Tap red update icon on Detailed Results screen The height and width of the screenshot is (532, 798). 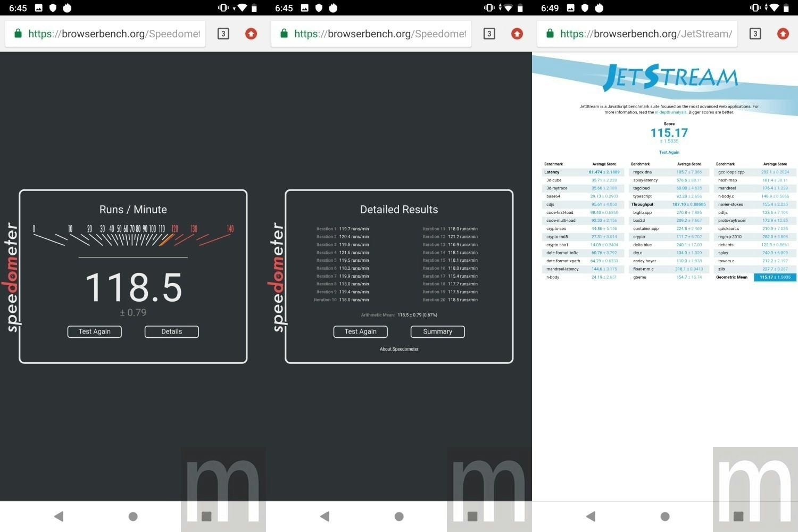517,34
